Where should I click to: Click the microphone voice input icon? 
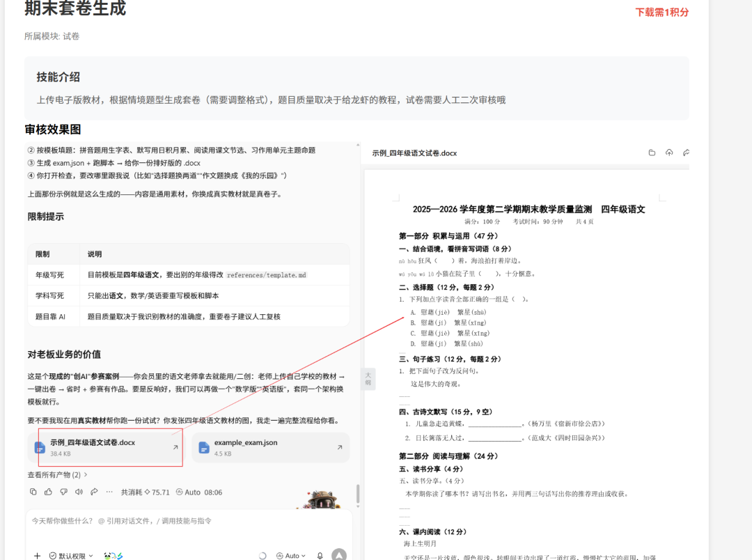[320, 556]
